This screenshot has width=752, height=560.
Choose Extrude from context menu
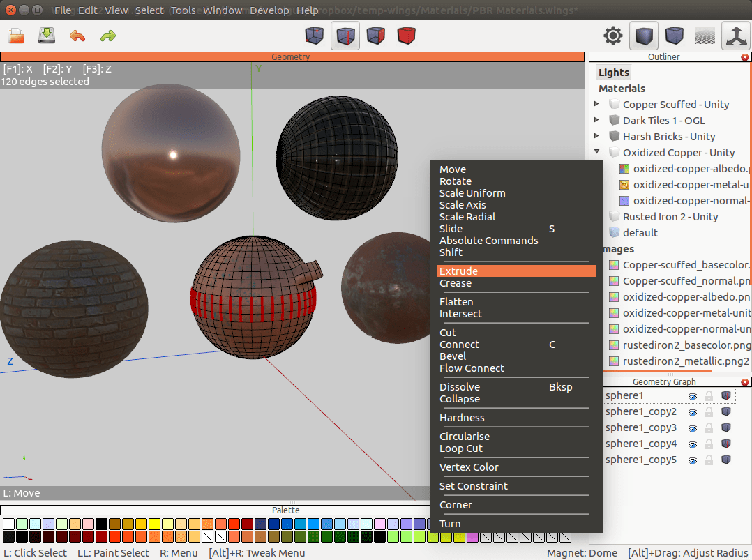click(x=516, y=271)
